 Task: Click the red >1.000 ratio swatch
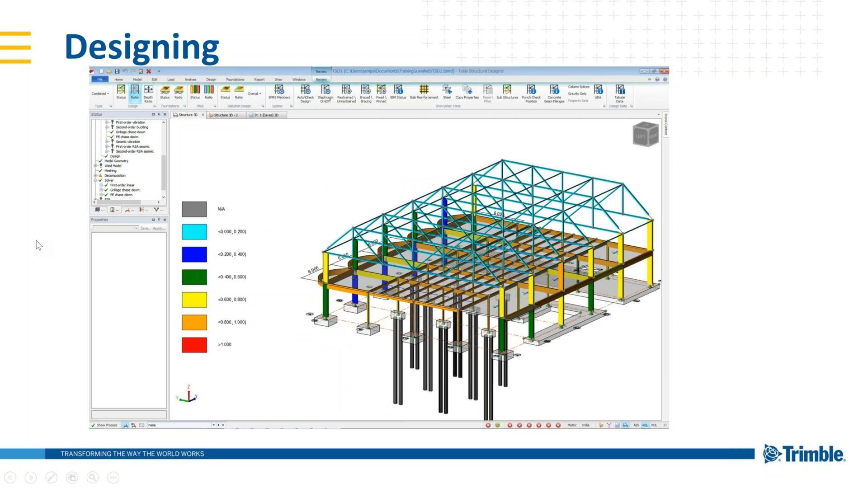click(194, 345)
